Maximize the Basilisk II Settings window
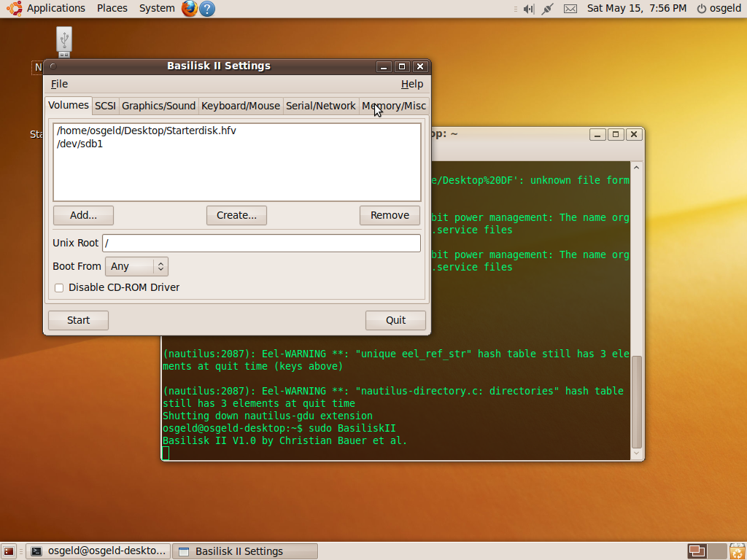Screen dimensions: 747x560 [402, 66]
